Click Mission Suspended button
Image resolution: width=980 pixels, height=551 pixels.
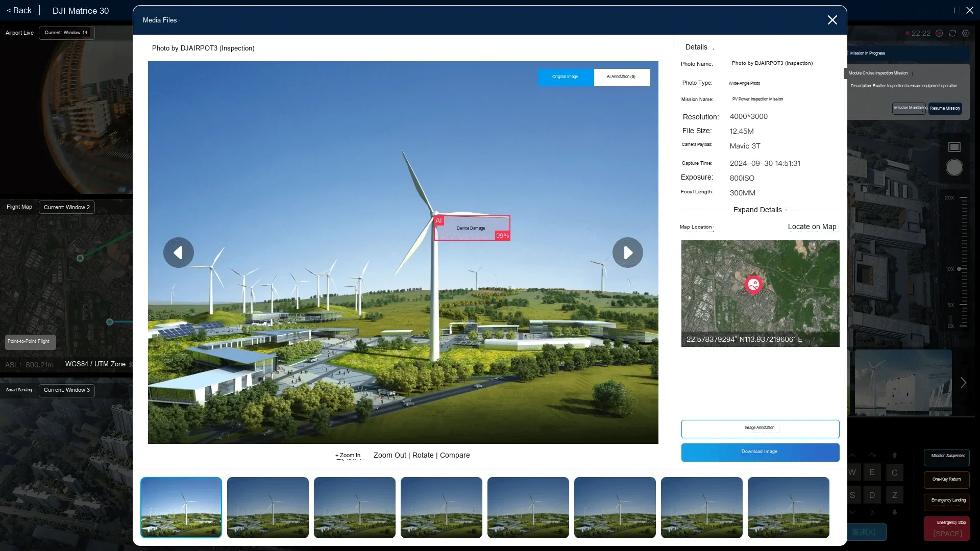(947, 457)
